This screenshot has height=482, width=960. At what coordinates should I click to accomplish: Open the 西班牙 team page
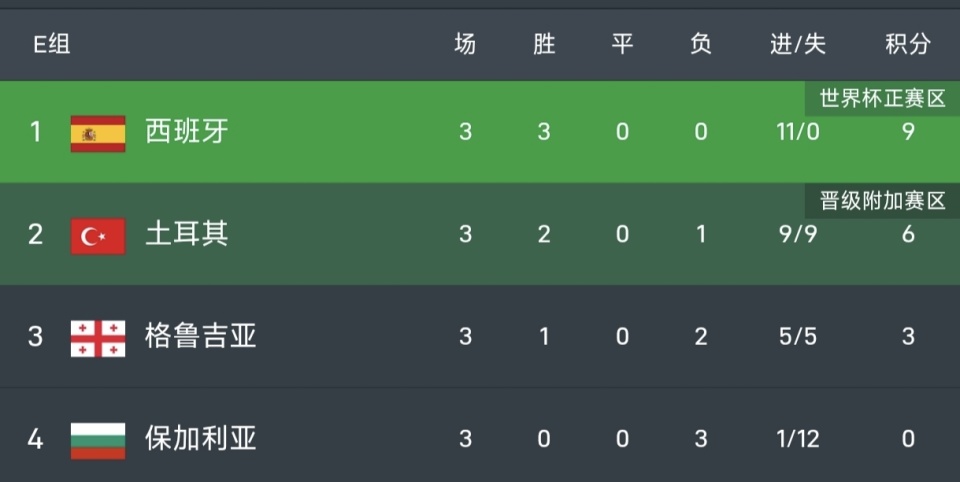(x=187, y=132)
